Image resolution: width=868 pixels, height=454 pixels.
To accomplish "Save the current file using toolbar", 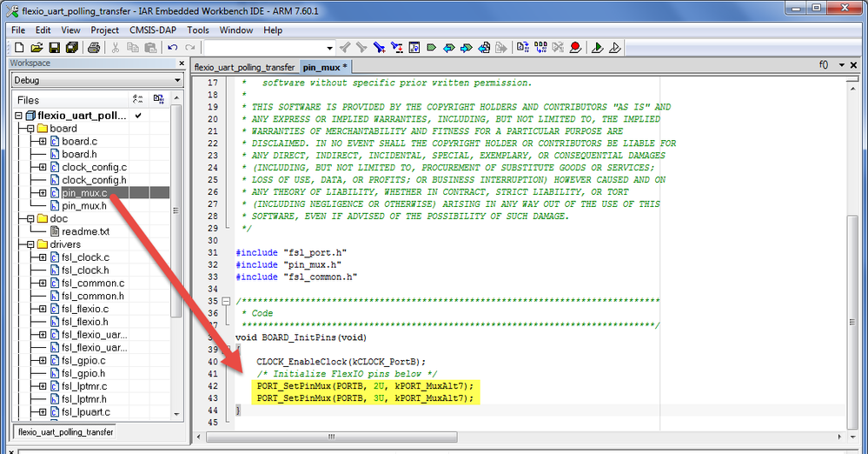I will click(54, 48).
